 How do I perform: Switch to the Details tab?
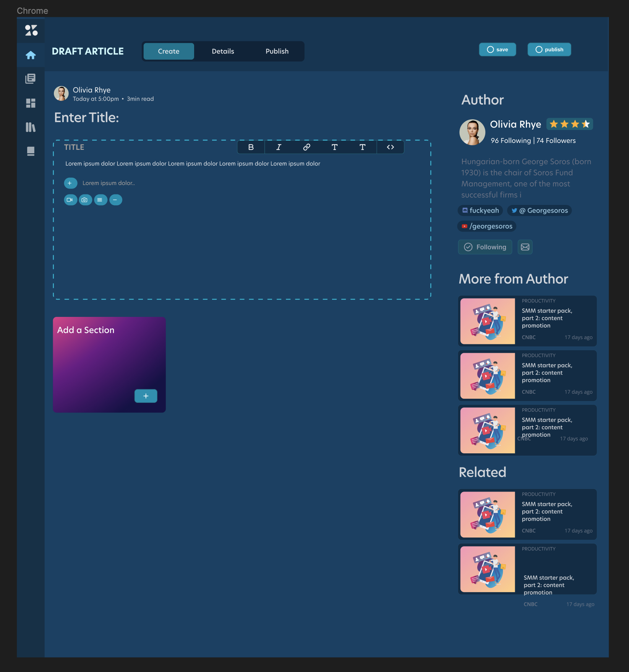pyautogui.click(x=223, y=51)
